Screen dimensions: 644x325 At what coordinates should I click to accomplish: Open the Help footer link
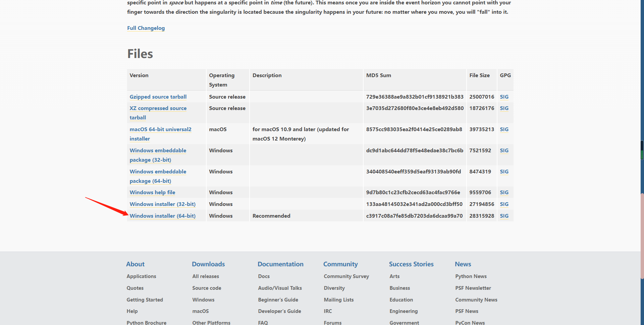coord(132,311)
